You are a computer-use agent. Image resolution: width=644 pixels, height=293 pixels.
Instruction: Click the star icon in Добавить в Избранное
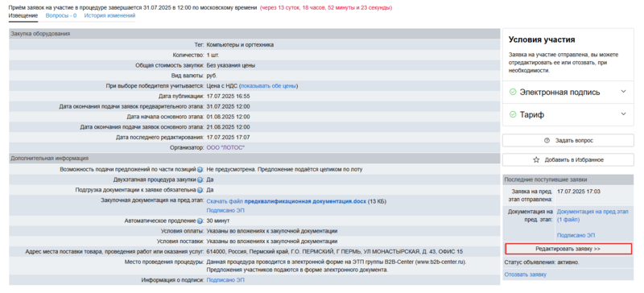pyautogui.click(x=536, y=160)
